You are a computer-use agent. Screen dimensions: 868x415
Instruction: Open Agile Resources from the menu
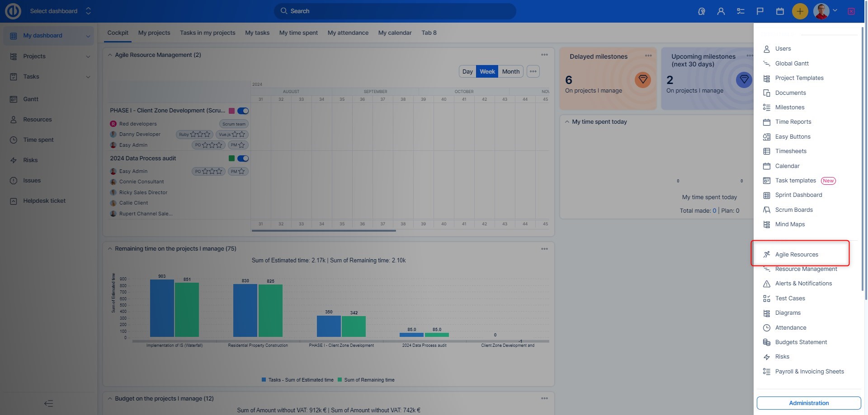(x=796, y=254)
